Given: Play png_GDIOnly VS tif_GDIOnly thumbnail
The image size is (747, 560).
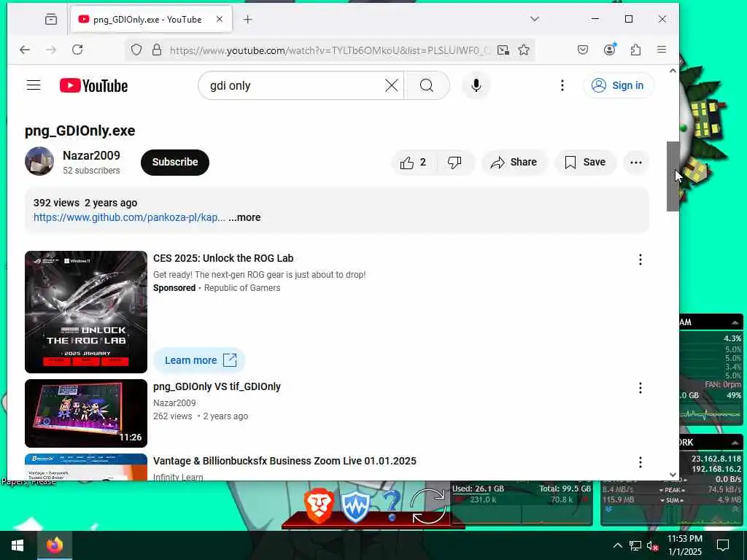Looking at the screenshot, I should click(86, 413).
